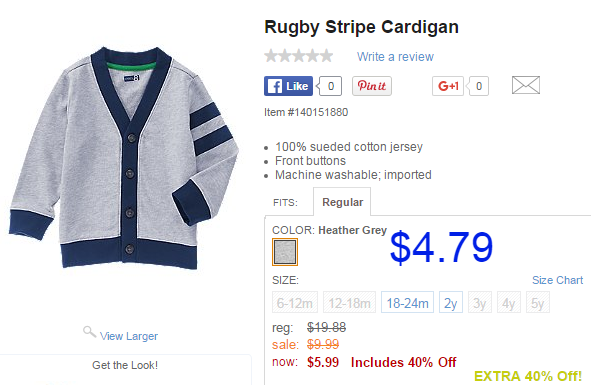Open the Write a review link

point(395,57)
